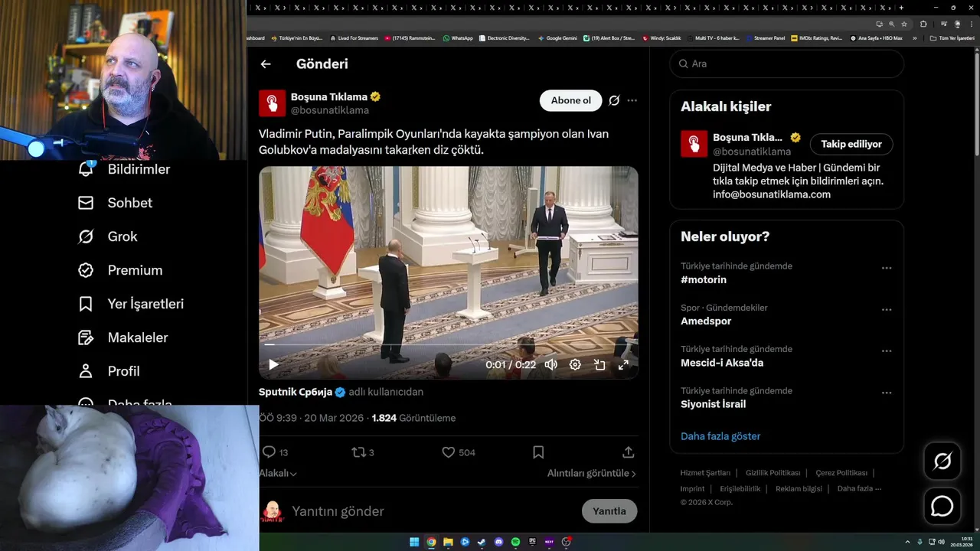
Task: Click Daha fazla göster under trends
Action: [720, 436]
